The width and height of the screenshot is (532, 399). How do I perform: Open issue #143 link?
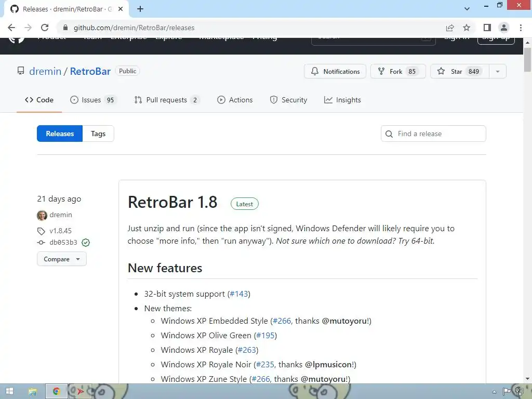[x=239, y=294]
